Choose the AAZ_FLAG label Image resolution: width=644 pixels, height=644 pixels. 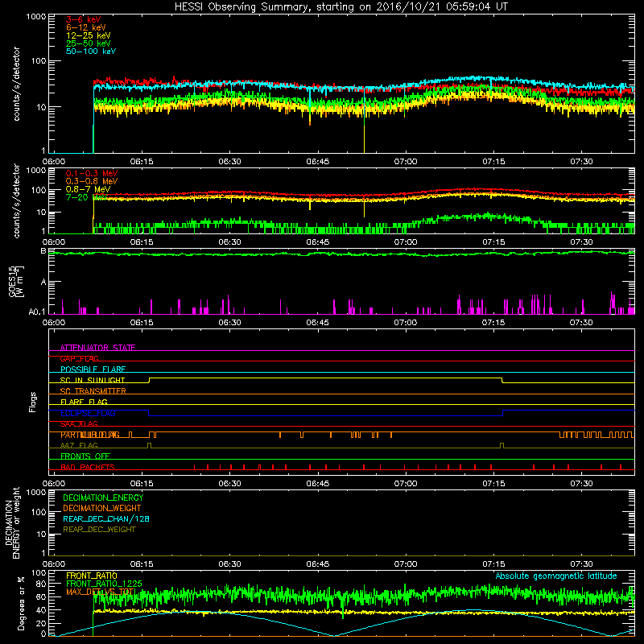point(79,446)
